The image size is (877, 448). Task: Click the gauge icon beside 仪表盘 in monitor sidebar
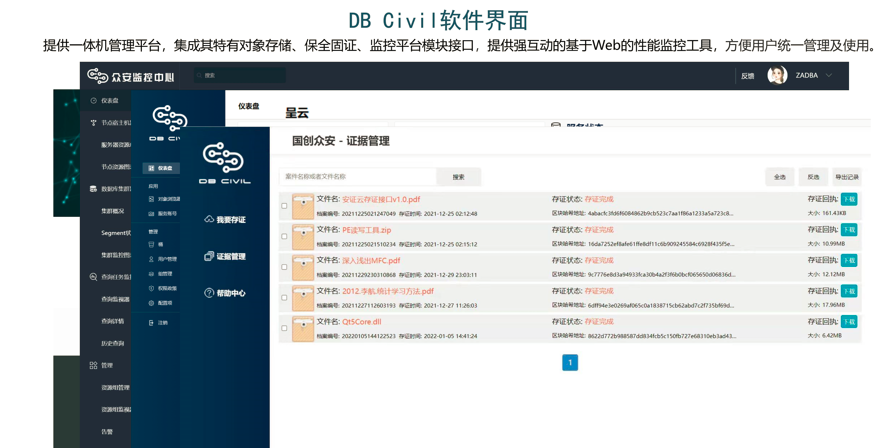(x=93, y=101)
